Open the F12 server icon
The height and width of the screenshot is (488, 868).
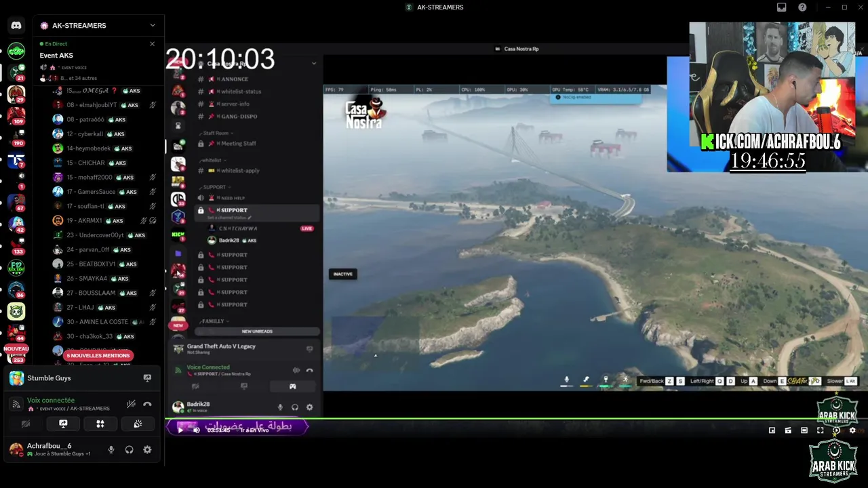pos(16,266)
